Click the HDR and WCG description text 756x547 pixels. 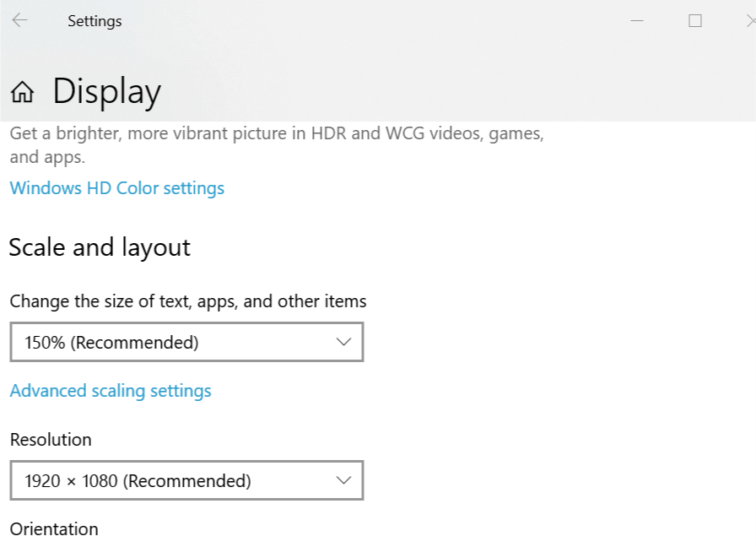coord(277,134)
